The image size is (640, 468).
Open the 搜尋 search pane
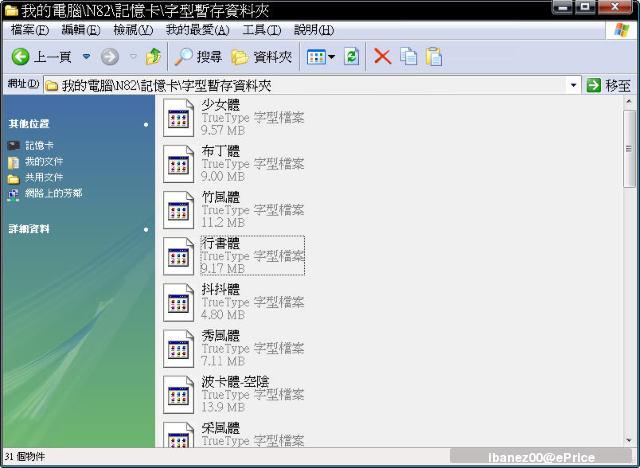[x=198, y=57]
